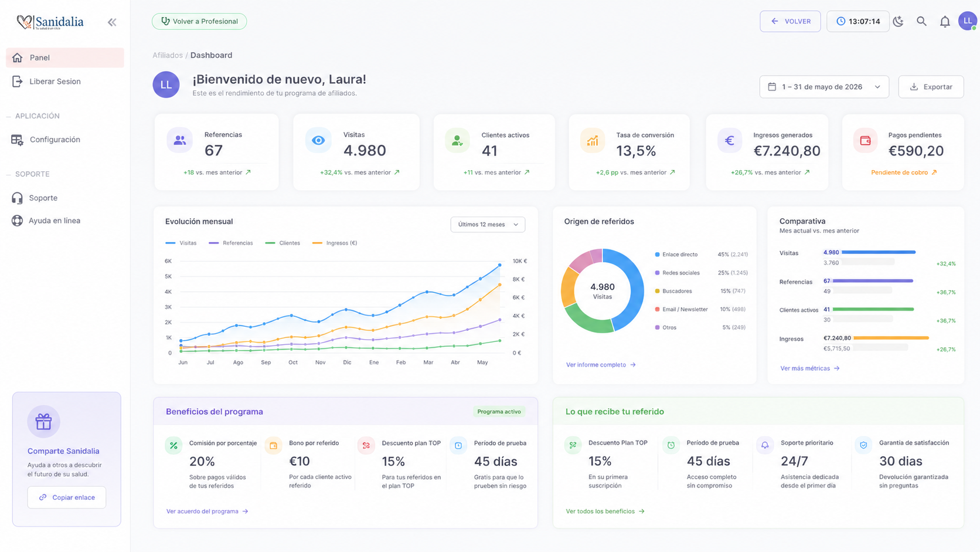980x552 pixels.
Task: Open LL user avatar in top bar
Action: (x=968, y=21)
